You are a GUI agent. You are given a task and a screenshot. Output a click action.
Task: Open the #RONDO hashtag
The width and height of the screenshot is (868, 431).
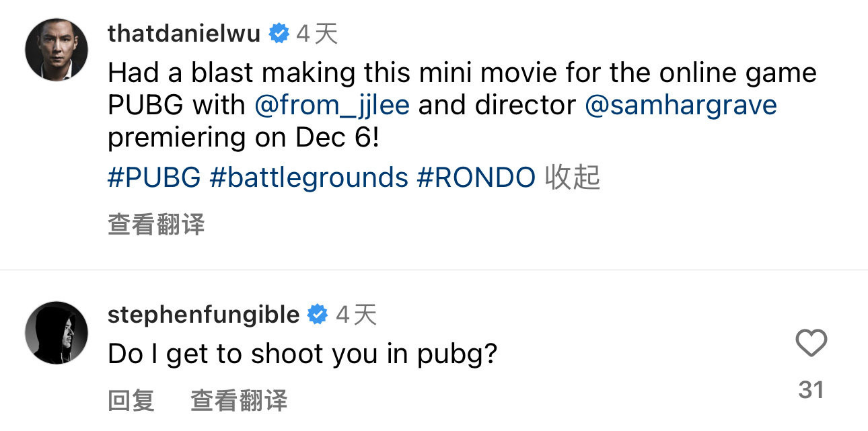pyautogui.click(x=476, y=178)
